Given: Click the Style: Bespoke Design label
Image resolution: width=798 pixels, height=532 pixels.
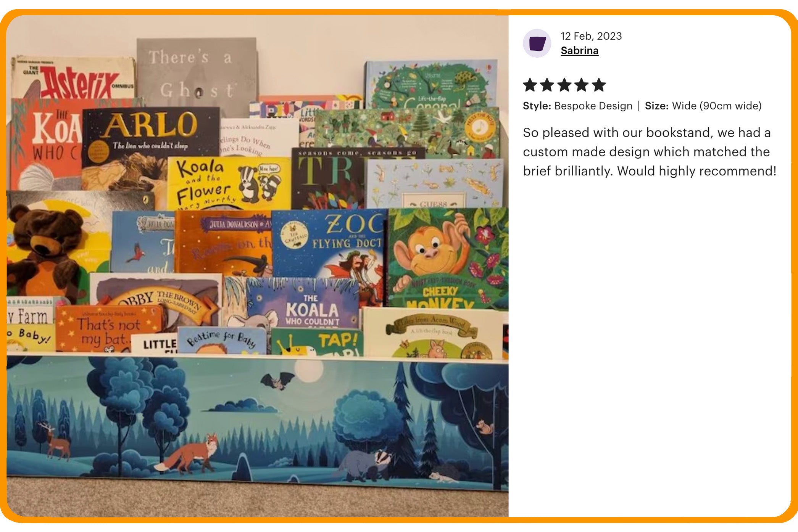Looking at the screenshot, I should click(x=577, y=106).
